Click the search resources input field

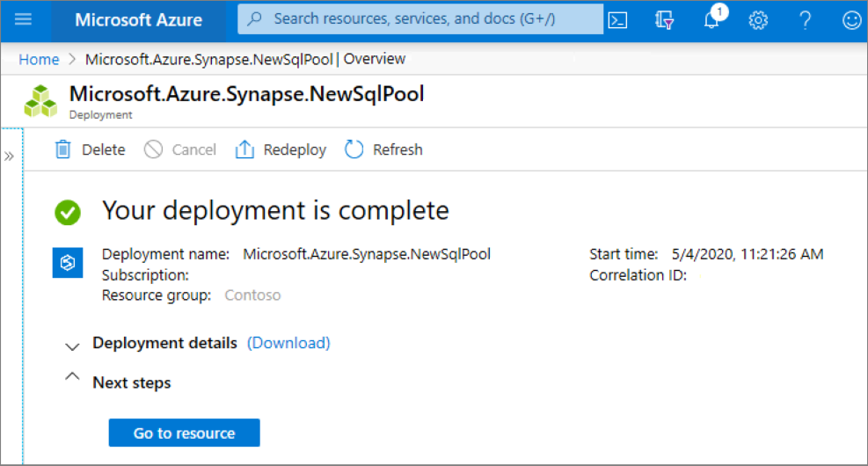422,19
